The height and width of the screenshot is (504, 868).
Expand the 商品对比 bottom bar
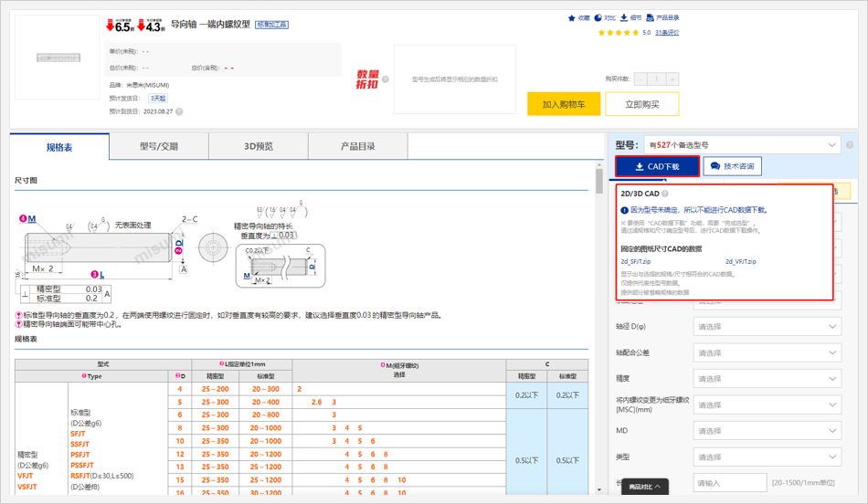click(x=646, y=487)
